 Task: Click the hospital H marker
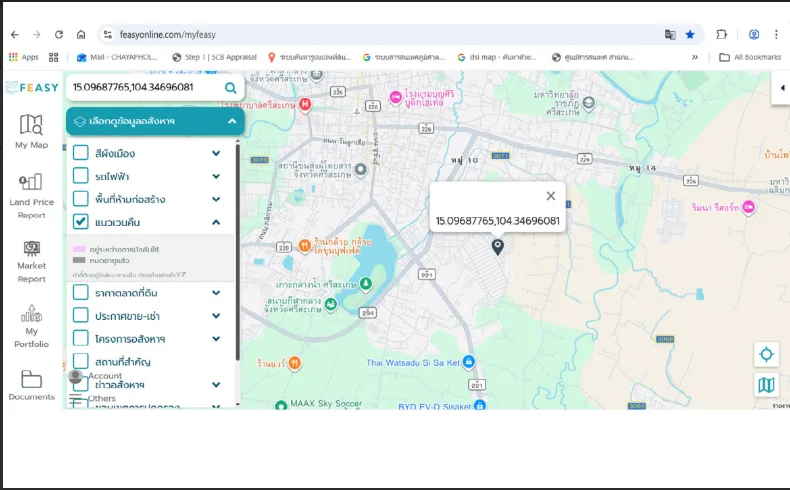pyautogui.click(x=305, y=104)
